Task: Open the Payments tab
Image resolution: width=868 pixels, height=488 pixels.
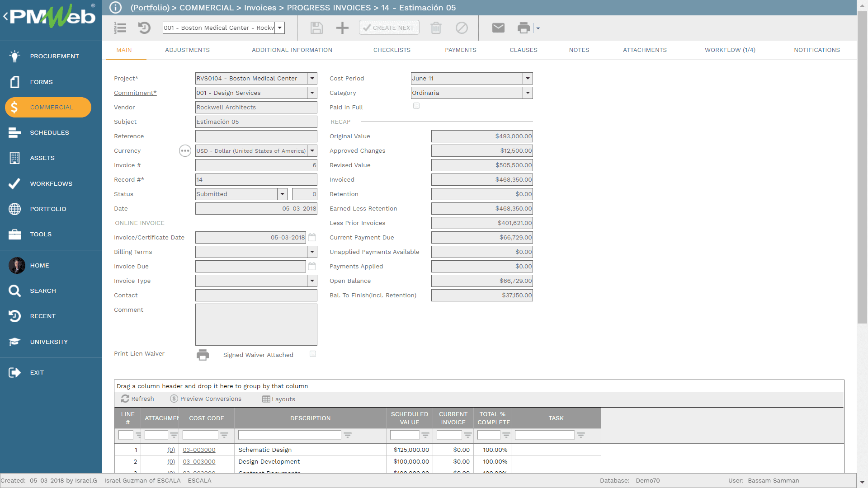Action: point(461,50)
